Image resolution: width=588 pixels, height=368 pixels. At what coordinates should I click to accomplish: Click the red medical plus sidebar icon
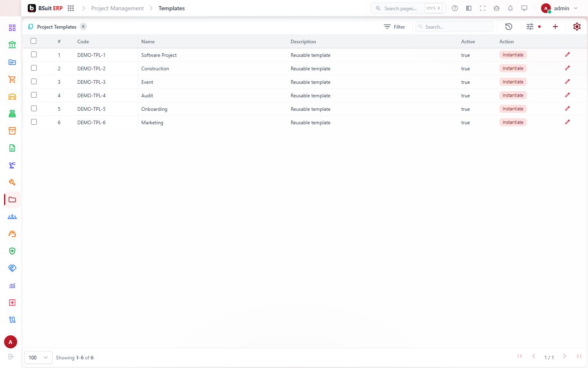tap(12, 303)
